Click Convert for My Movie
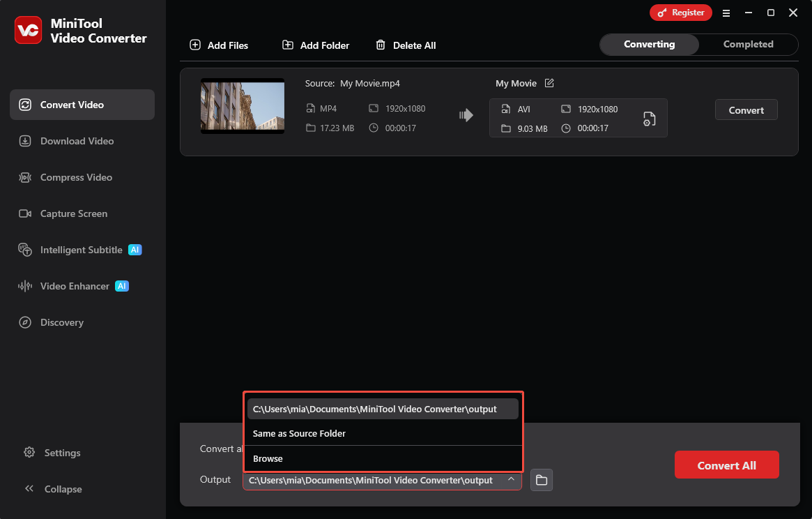The height and width of the screenshot is (519, 812). click(746, 110)
